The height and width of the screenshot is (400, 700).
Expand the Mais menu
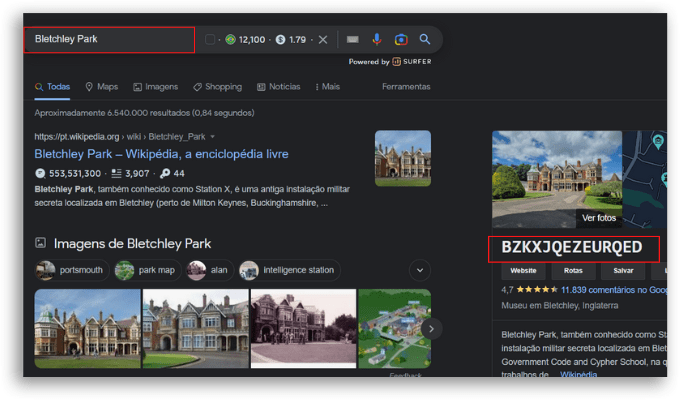328,87
